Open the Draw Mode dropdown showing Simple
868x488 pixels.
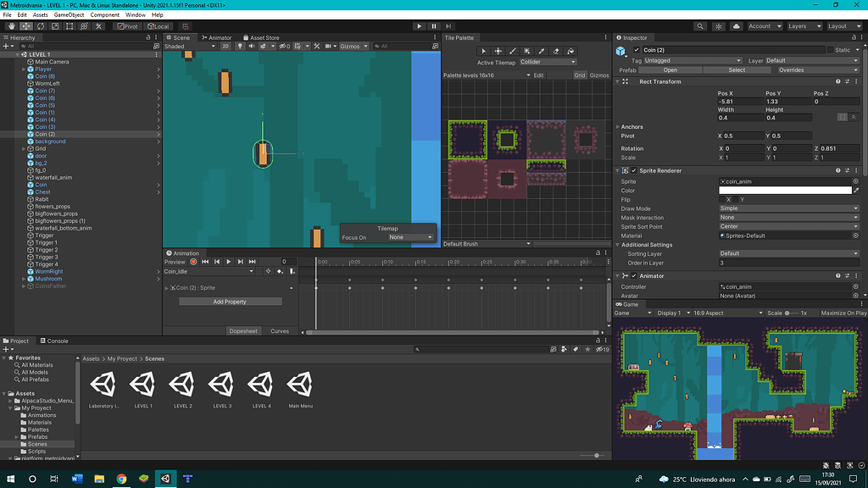788,208
